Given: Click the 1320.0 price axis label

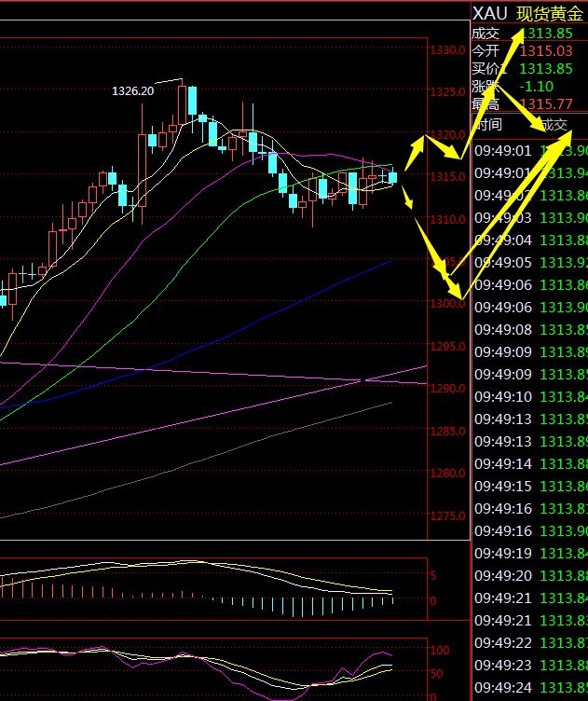Looking at the screenshot, I should [447, 134].
